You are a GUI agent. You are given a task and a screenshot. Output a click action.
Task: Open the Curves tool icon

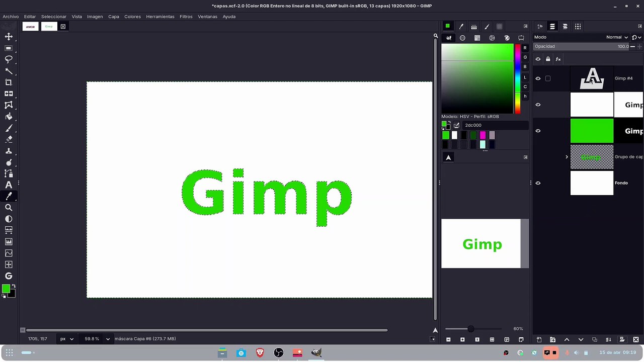coord(9,253)
